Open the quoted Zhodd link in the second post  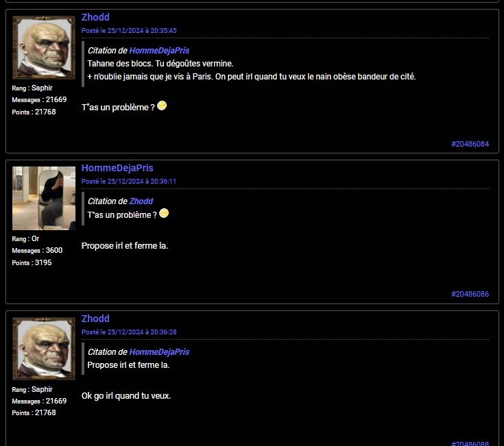141,201
